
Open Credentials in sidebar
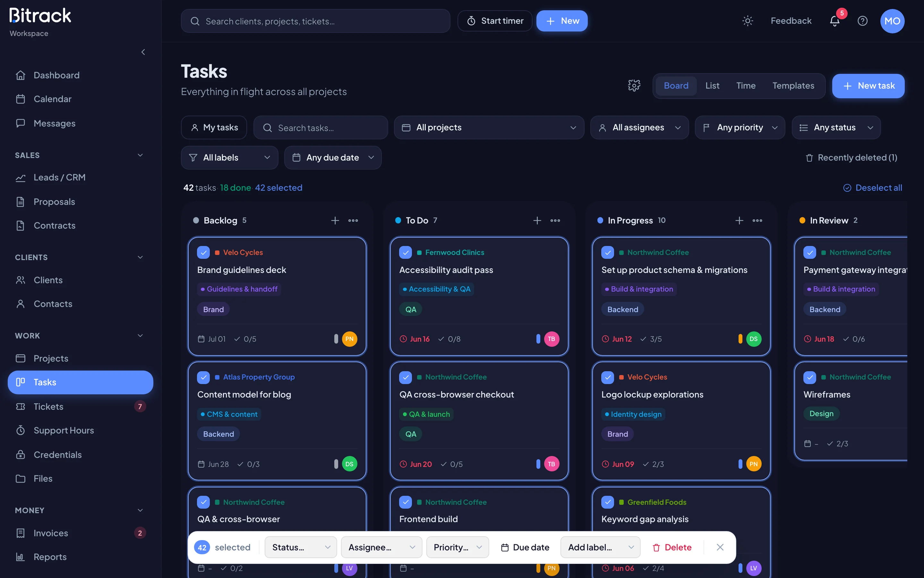tap(80, 454)
